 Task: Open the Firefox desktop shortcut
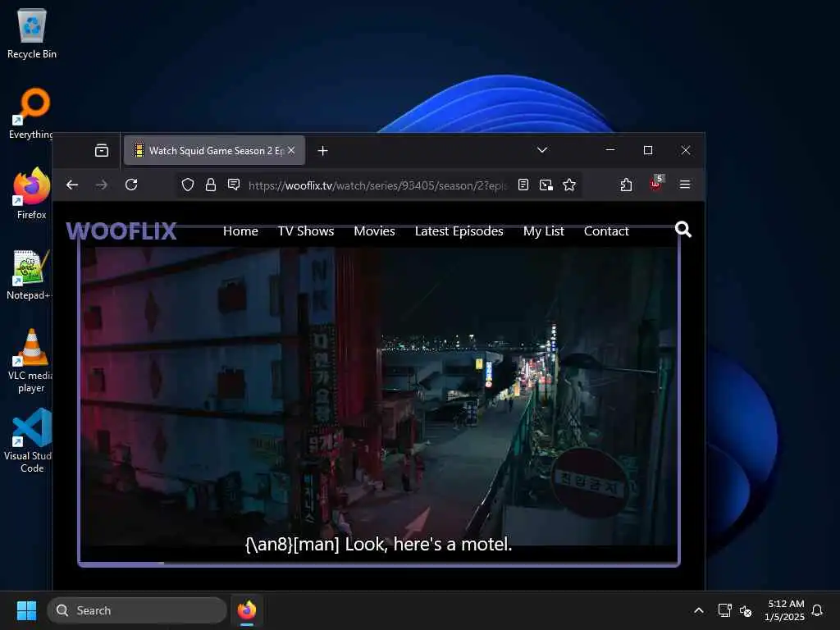(x=31, y=194)
